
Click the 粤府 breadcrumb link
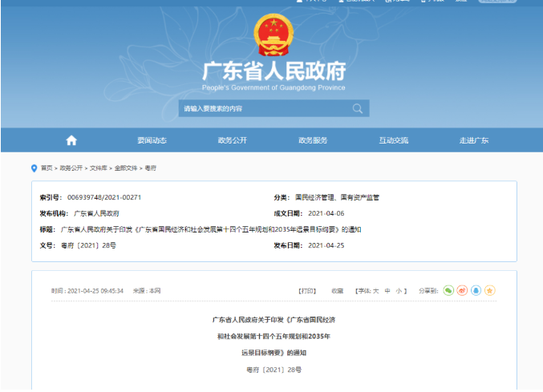[150, 168]
